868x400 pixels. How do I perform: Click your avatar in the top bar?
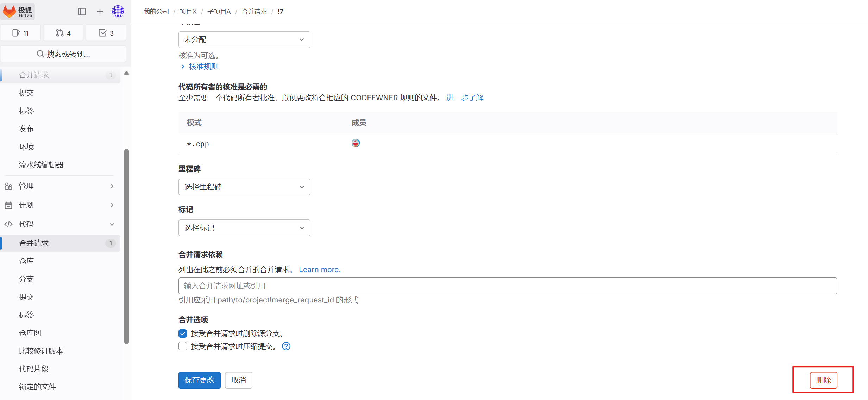pos(118,11)
